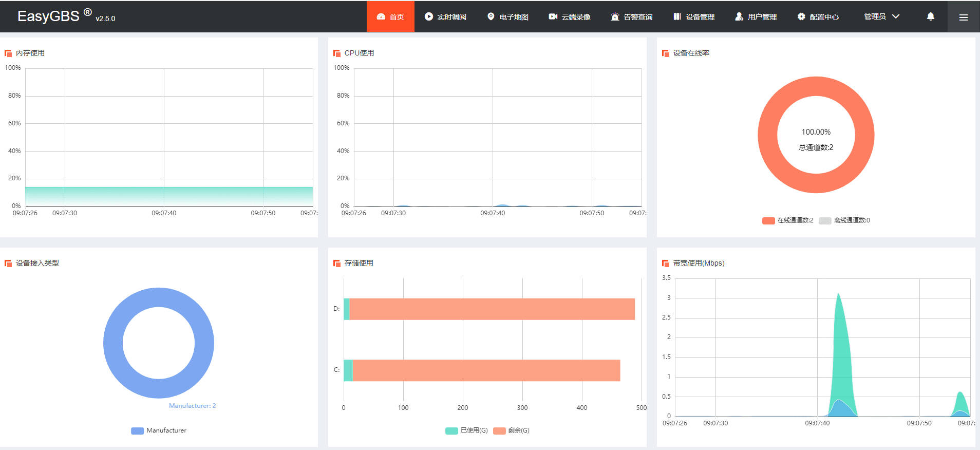Click the 剩余(G) orange legend swatch
Image resolution: width=980 pixels, height=450 pixels.
499,430
